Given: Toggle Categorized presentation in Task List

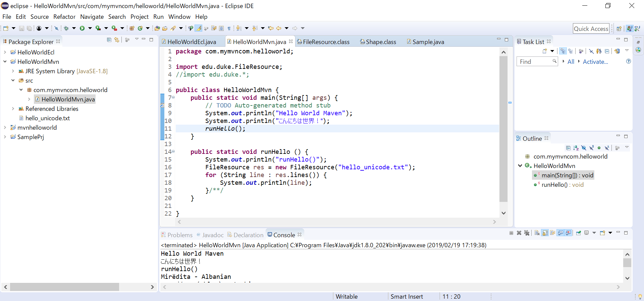Looking at the screenshot, I should tap(563, 51).
